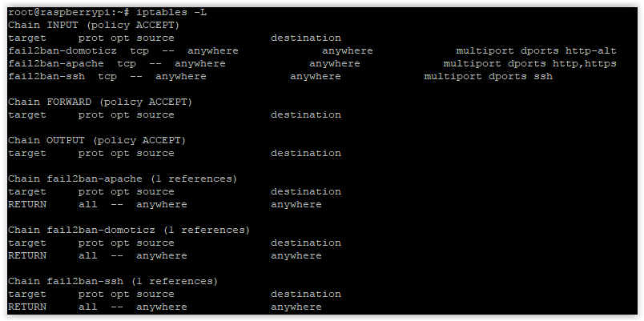644x321 pixels.
Task: Click RETURN under the fail2ban-domoticz chain
Action: [27, 255]
